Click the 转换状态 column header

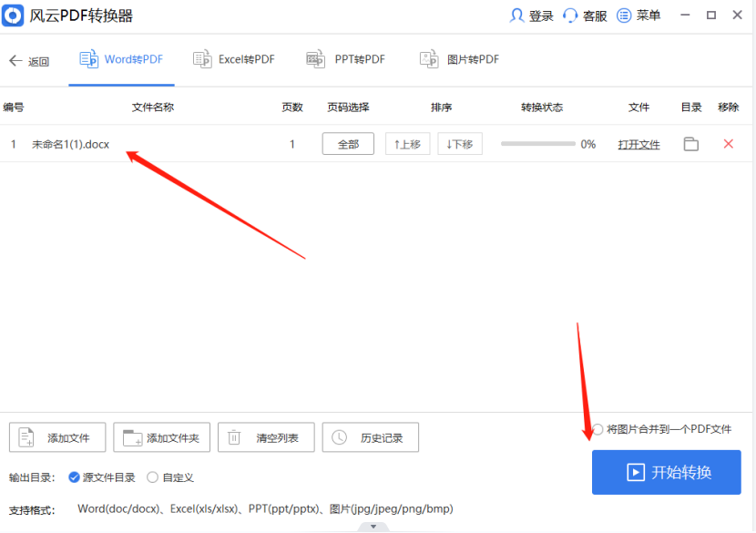542,108
